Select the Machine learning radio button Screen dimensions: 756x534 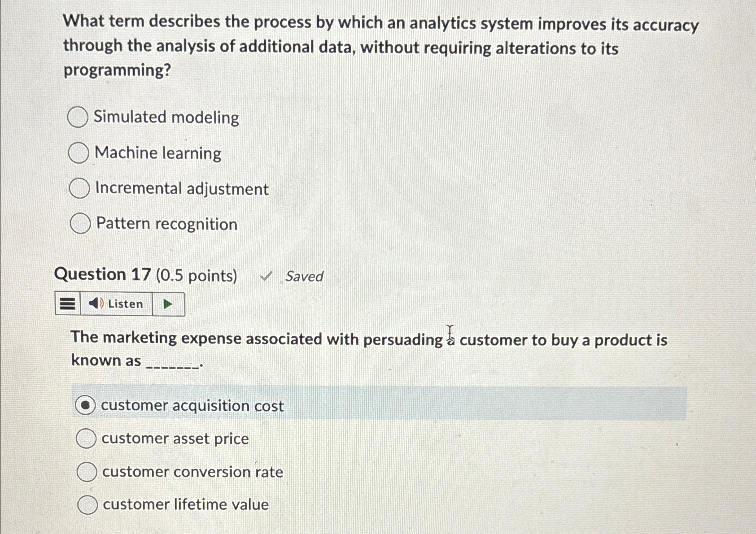(x=79, y=153)
